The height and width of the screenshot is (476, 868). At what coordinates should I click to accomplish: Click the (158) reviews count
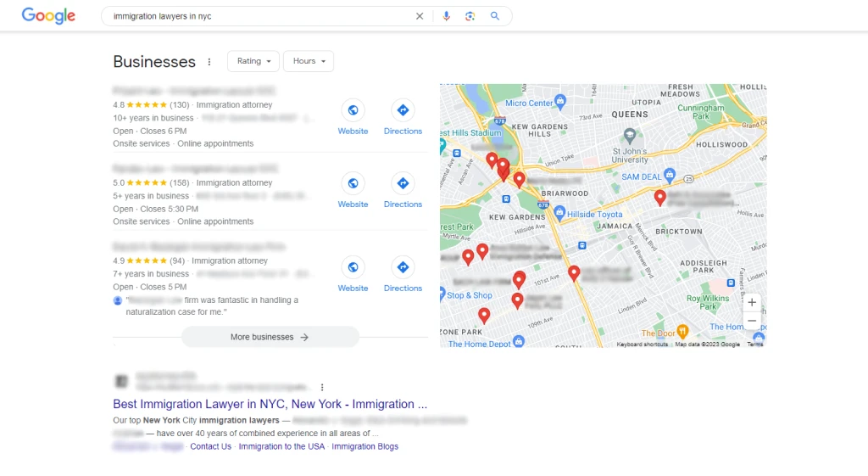click(180, 183)
